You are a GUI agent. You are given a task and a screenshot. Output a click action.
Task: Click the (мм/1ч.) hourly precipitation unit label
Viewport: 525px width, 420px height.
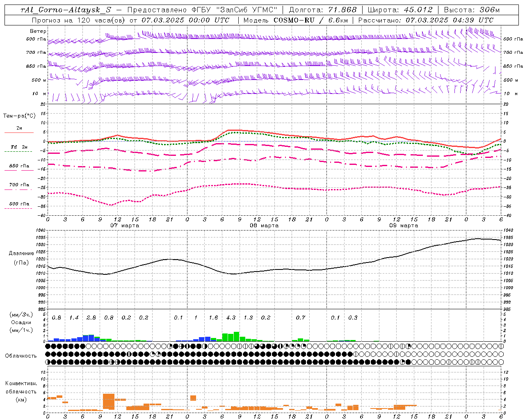21,330
